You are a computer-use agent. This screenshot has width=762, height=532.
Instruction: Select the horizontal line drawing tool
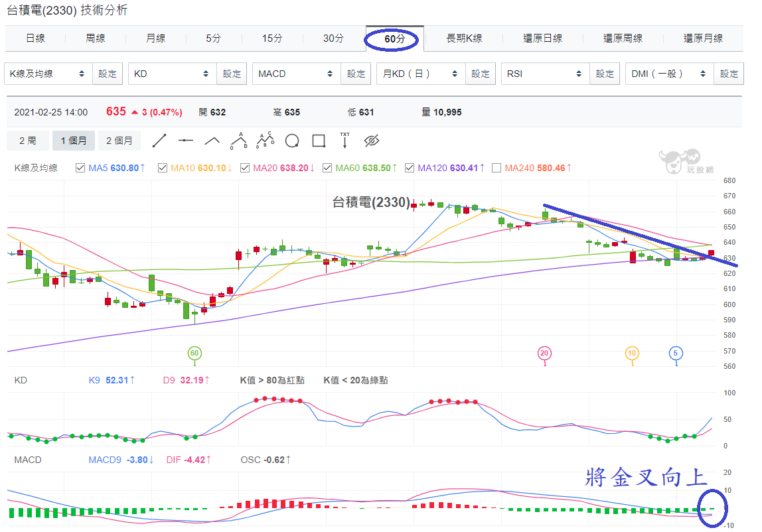[186, 141]
